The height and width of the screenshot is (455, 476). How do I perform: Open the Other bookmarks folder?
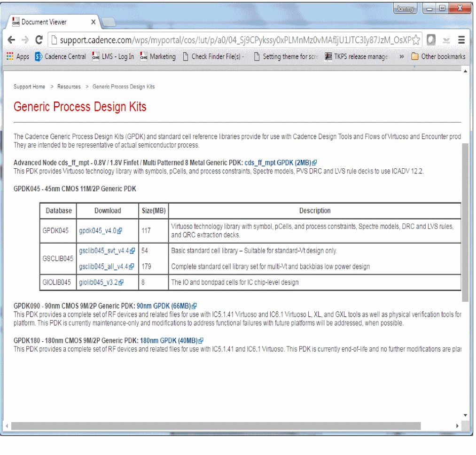tap(438, 56)
